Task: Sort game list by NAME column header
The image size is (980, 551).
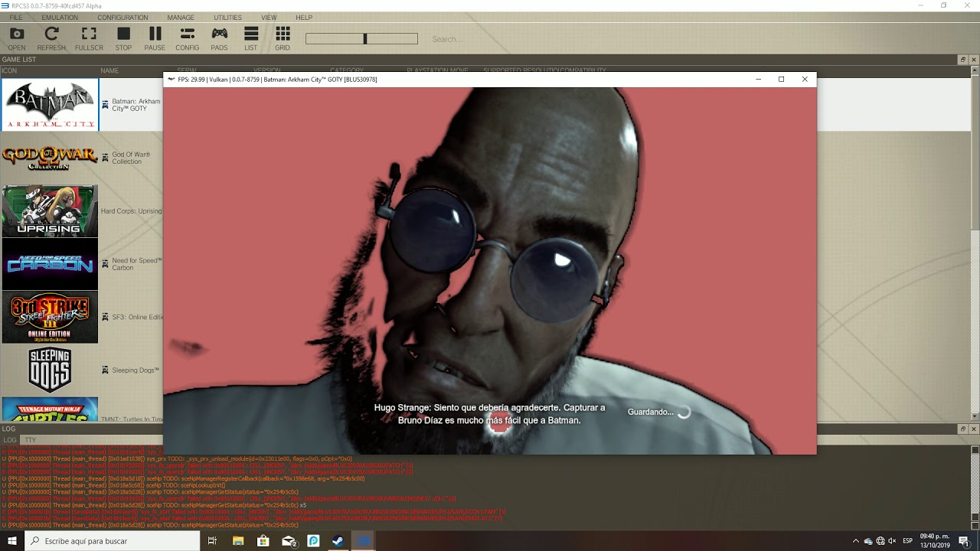Action: (x=109, y=71)
